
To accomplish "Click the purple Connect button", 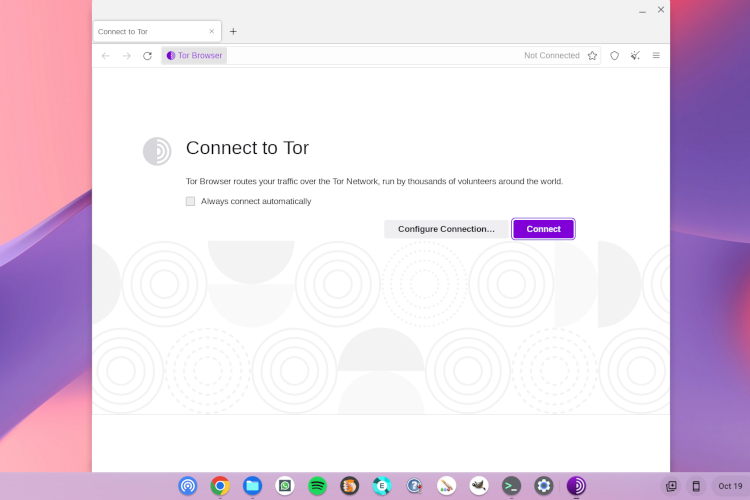I will pos(543,229).
